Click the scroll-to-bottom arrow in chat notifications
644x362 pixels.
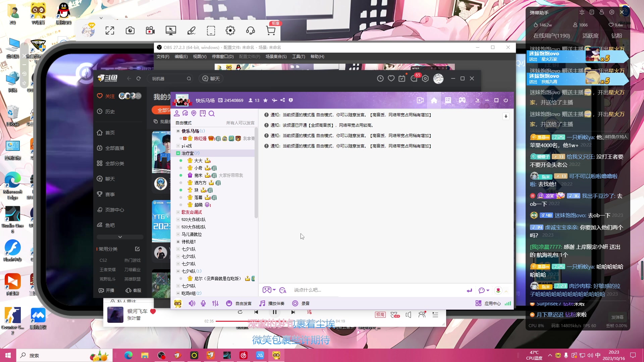[506, 116]
